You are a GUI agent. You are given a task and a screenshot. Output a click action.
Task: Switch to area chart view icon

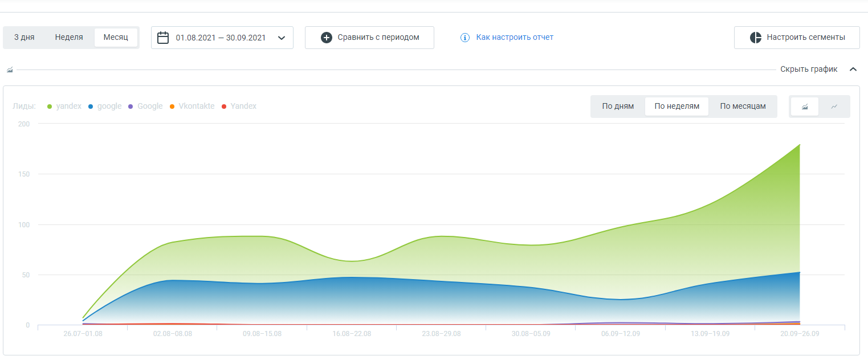coord(805,107)
